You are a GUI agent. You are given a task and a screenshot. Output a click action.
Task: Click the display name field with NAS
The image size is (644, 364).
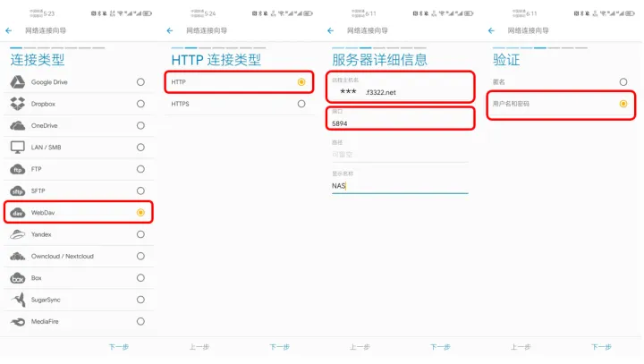(x=398, y=186)
